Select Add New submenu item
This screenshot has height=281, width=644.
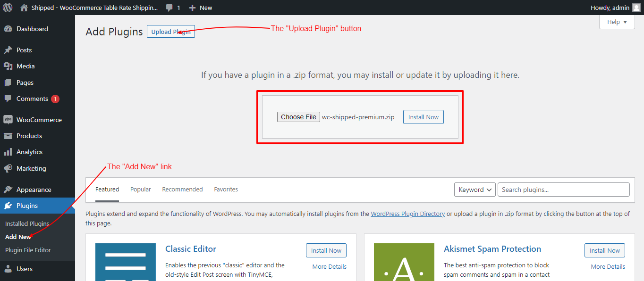(18, 237)
